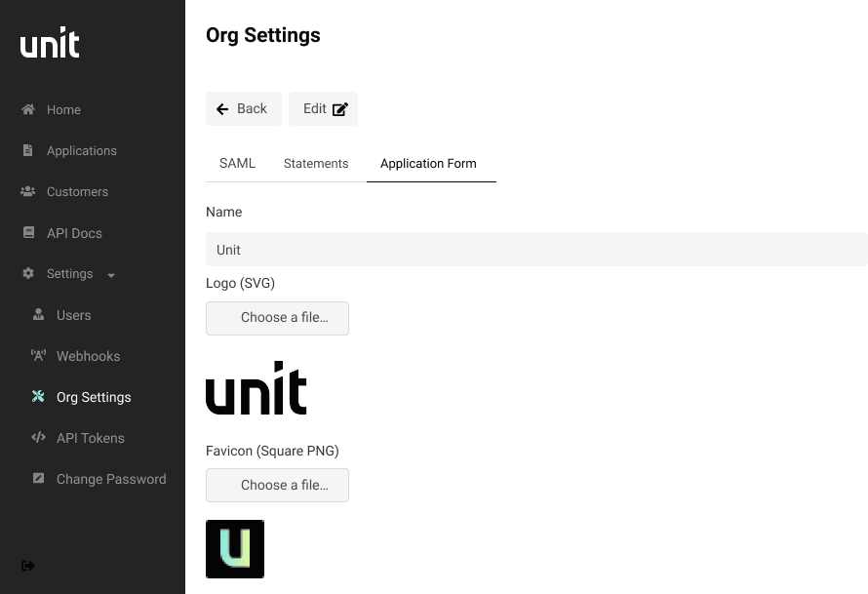Click the Back button
The image size is (868, 594).
pos(243,108)
